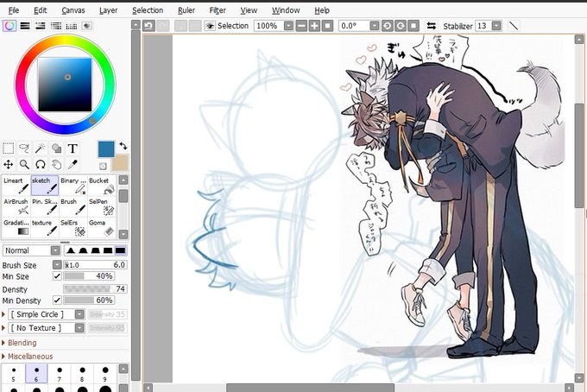
Task: Open the File menu
Action: click(x=14, y=10)
